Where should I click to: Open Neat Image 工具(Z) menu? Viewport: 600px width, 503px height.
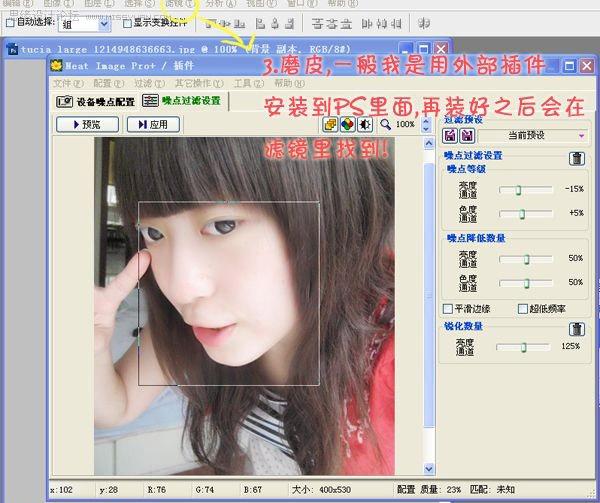(249, 83)
